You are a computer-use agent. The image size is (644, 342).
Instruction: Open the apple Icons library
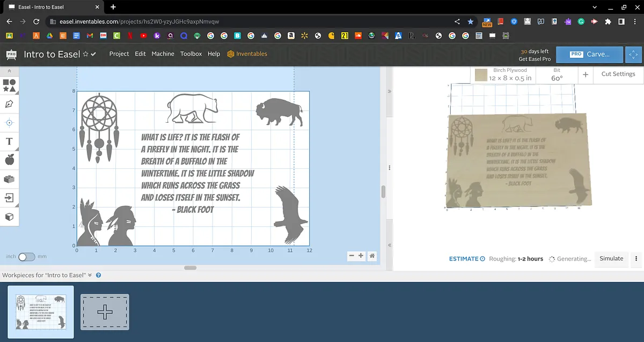[x=9, y=160]
